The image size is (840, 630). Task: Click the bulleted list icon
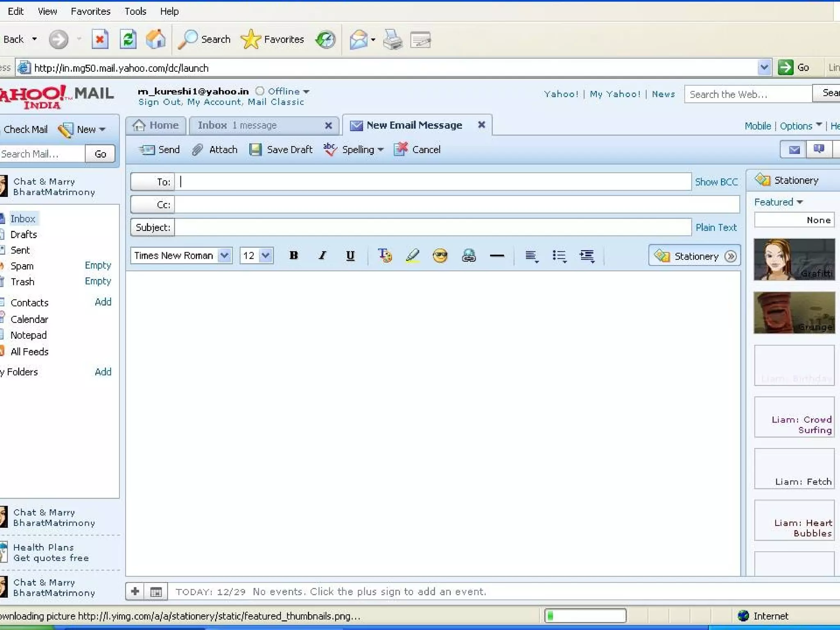(559, 256)
